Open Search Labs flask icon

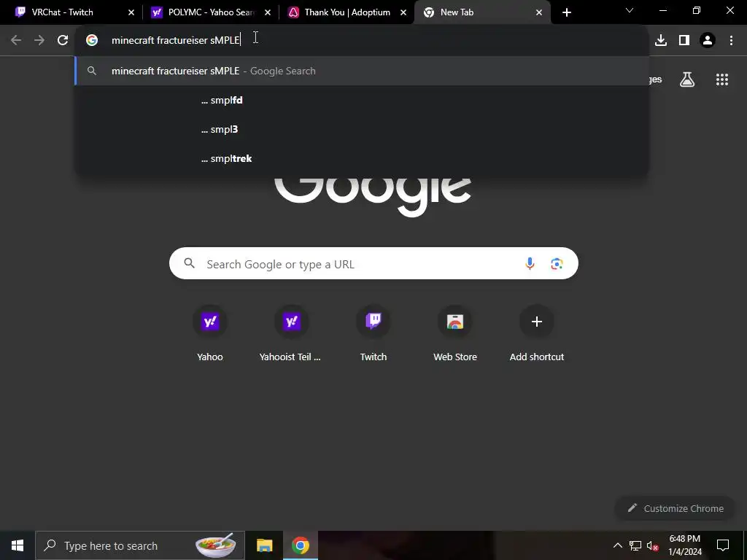(687, 79)
